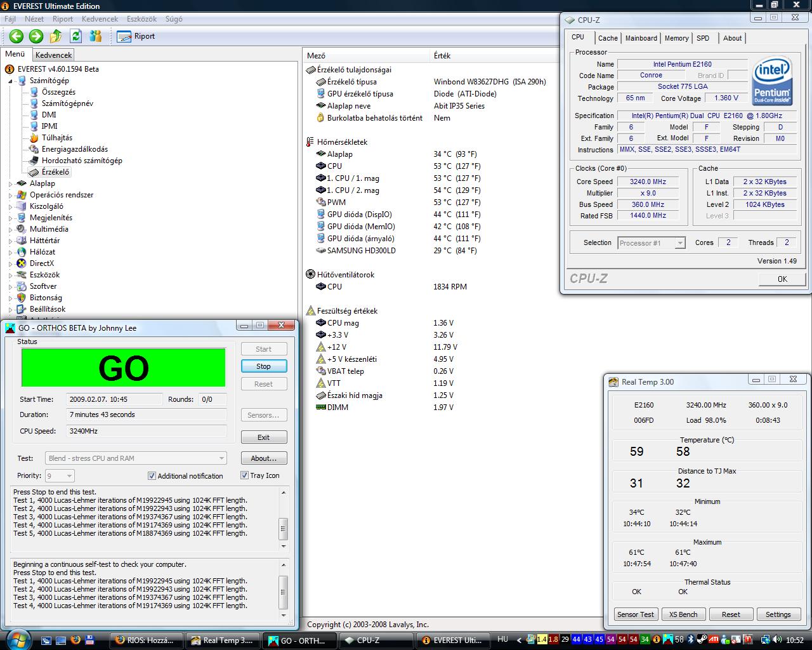Image resolution: width=812 pixels, height=650 pixels.
Task: Select the Érzékelő sensor tree item
Action: (56, 172)
